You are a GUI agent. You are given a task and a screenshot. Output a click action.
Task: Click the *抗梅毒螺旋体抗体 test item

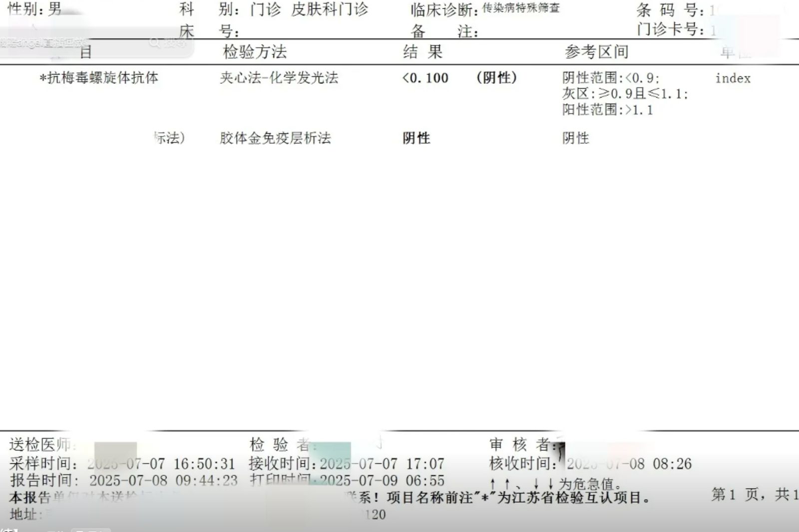[x=99, y=78]
